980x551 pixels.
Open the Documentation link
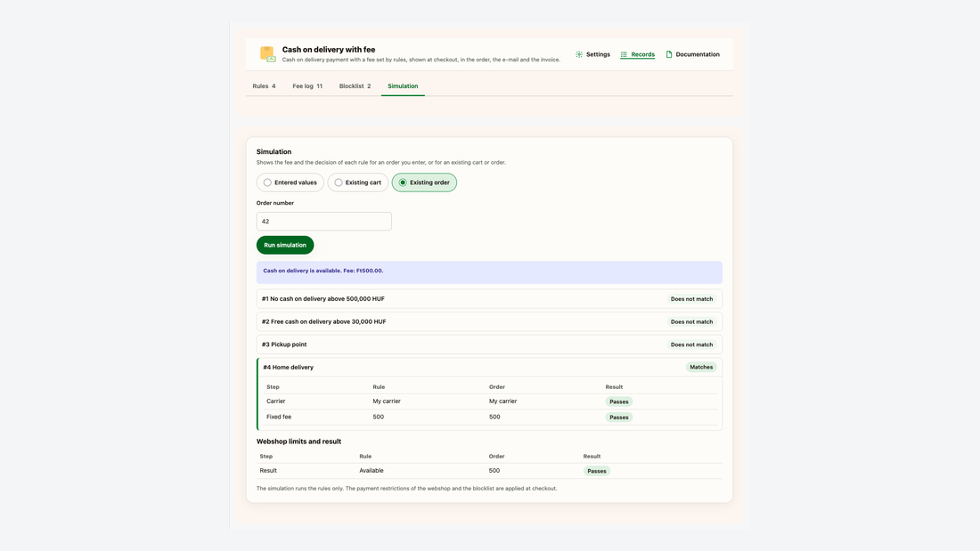[692, 54]
